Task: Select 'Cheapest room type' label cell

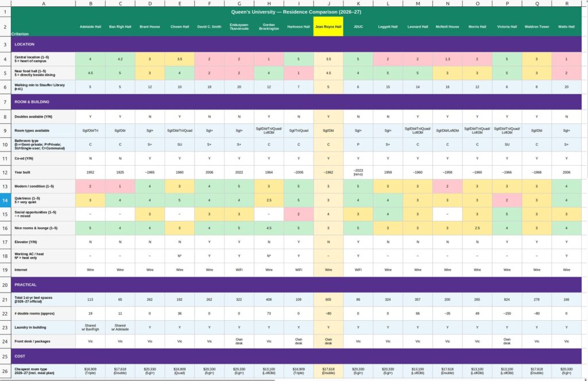Action: (x=44, y=371)
